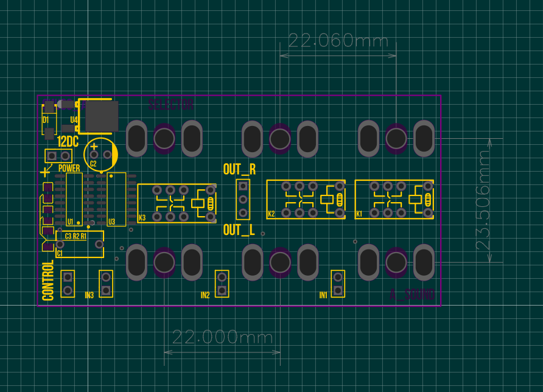
Task: Click the 23.506mm vertical dimension
Action: [483, 200]
